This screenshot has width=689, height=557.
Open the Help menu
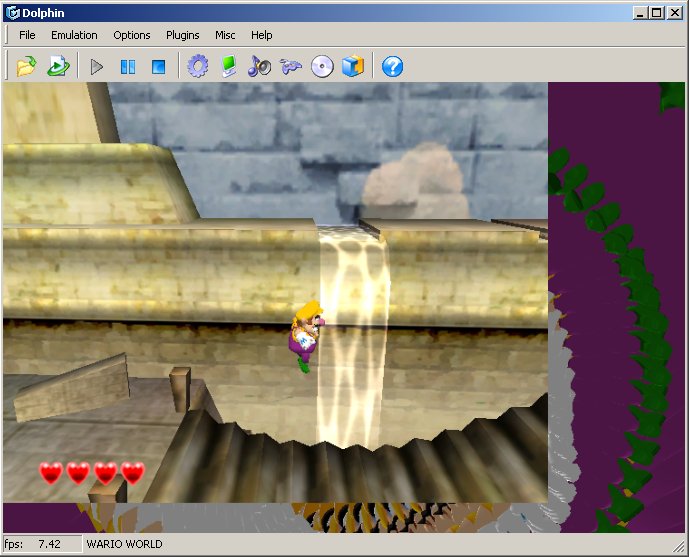pyautogui.click(x=261, y=35)
